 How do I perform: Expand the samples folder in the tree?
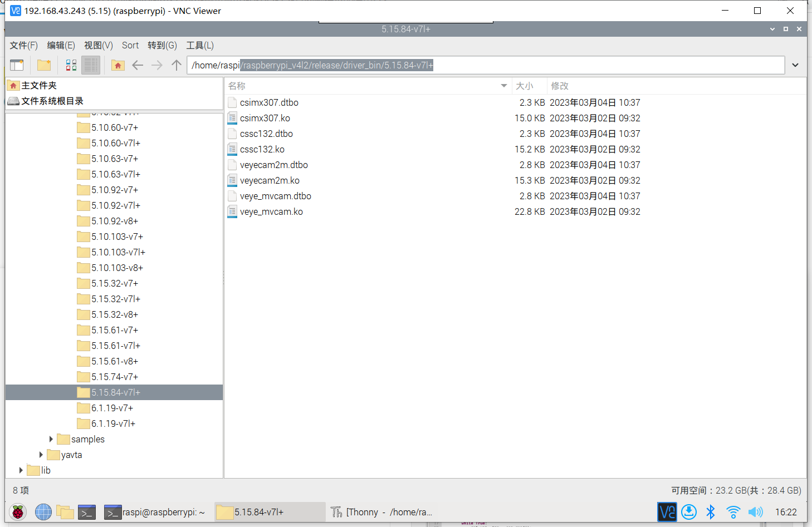(51, 439)
